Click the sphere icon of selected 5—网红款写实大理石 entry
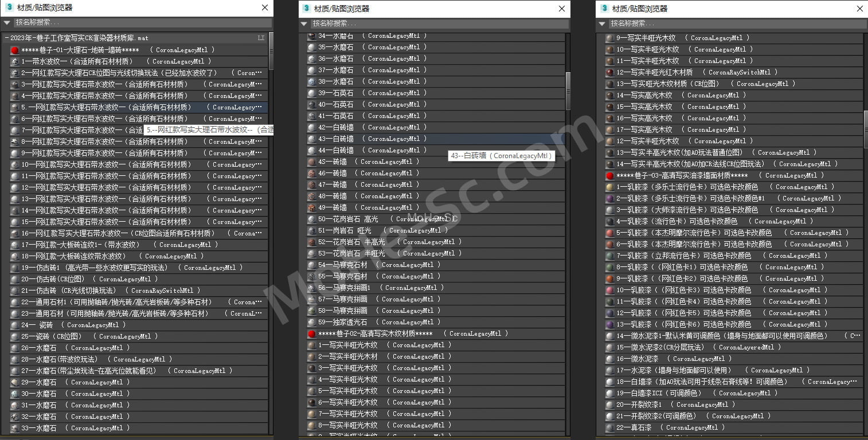The image size is (868, 440). (x=13, y=107)
